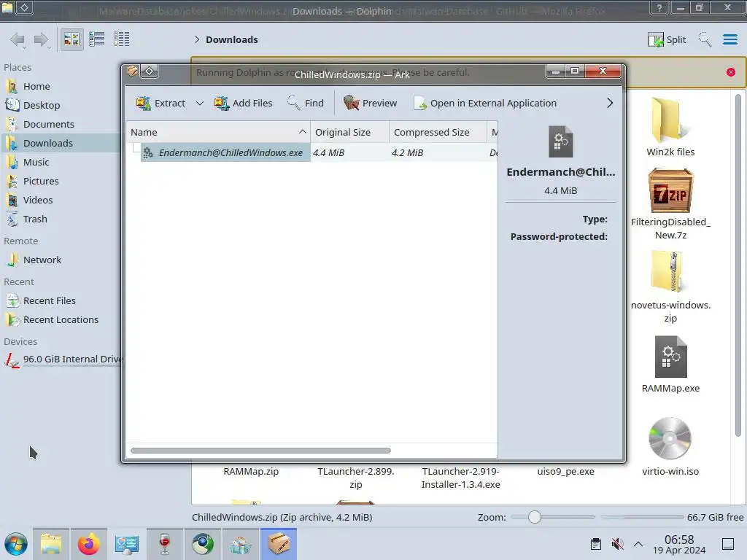Switch Dolphin to compact view mode
Image resolution: width=747 pixels, height=560 pixels.
point(97,39)
